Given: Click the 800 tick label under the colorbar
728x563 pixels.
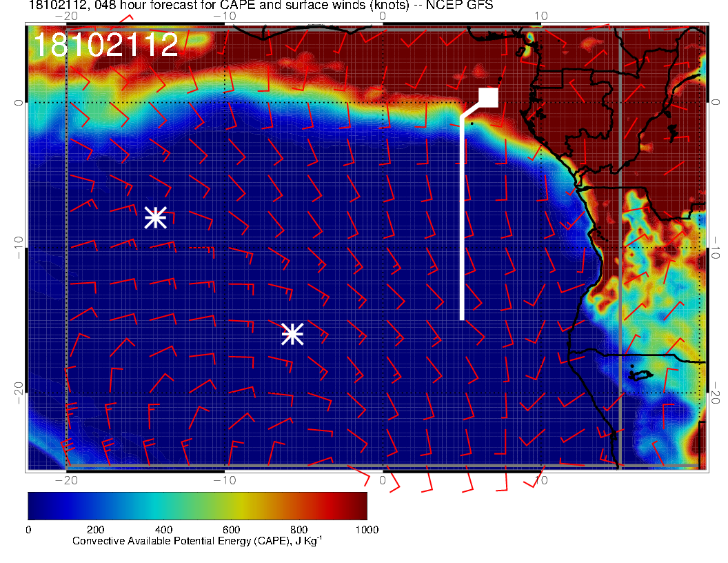Looking at the screenshot, I should pyautogui.click(x=299, y=529).
